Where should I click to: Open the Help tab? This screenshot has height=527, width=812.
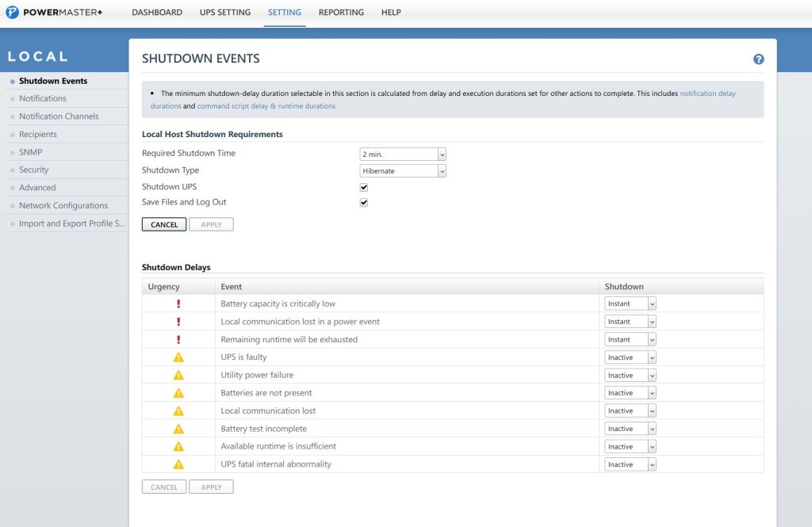click(391, 13)
